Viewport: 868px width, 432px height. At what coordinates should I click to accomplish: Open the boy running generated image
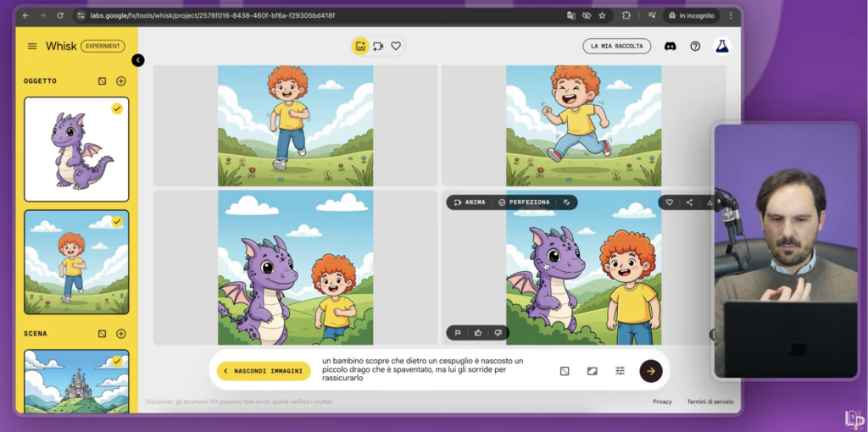tap(296, 125)
